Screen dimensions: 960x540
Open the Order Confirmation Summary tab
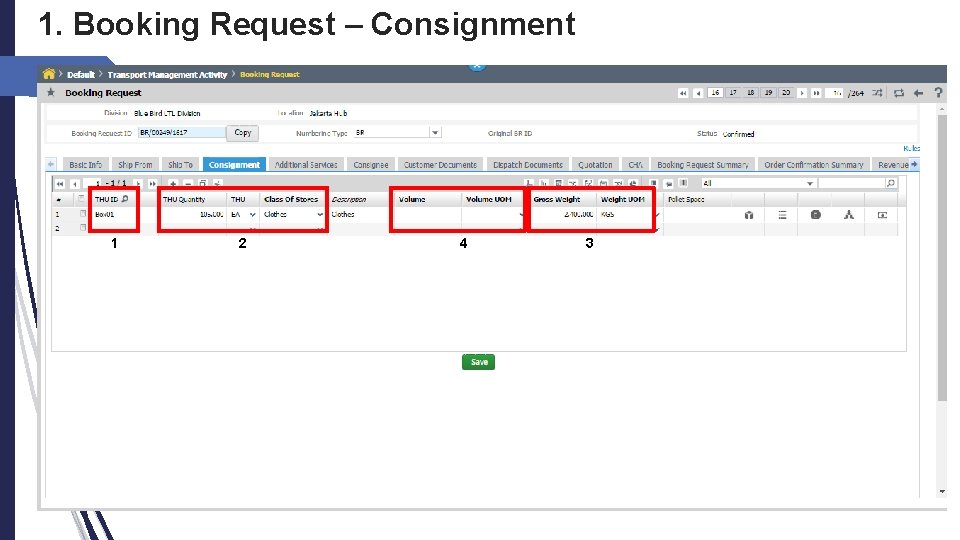(x=814, y=165)
